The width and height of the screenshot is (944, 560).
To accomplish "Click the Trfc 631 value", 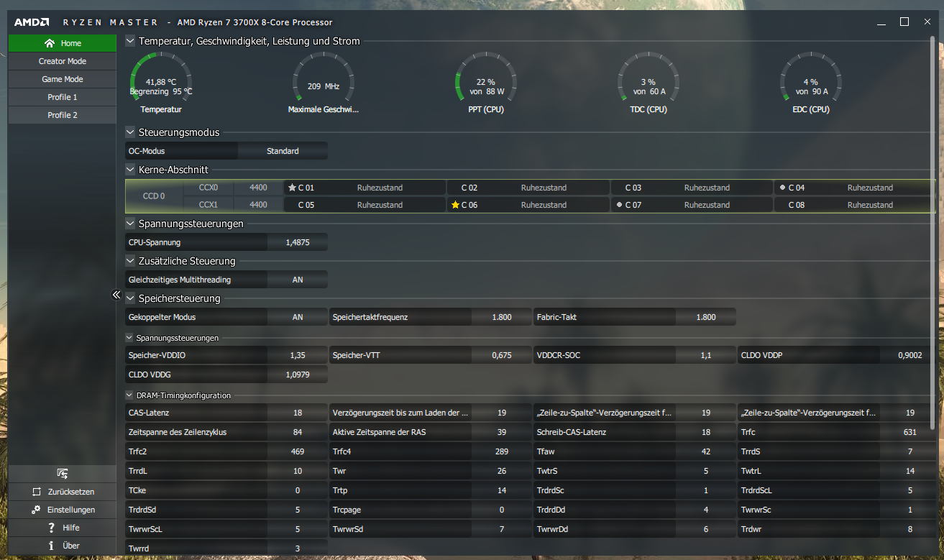I will coord(910,432).
